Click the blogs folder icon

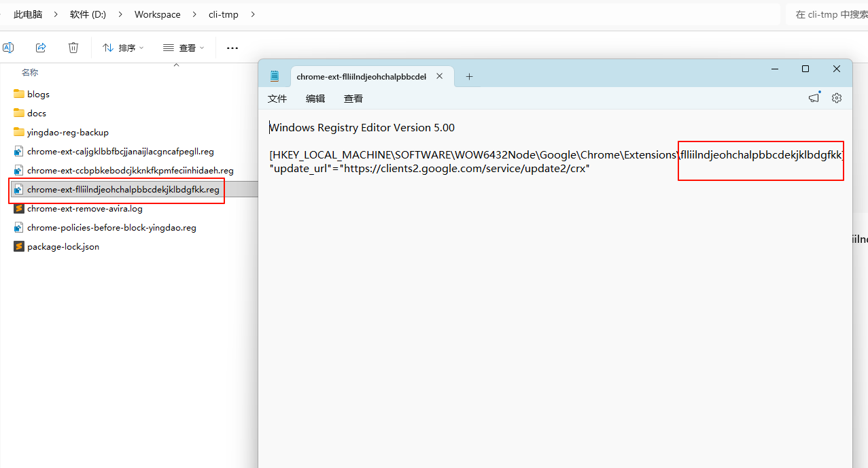19,94
